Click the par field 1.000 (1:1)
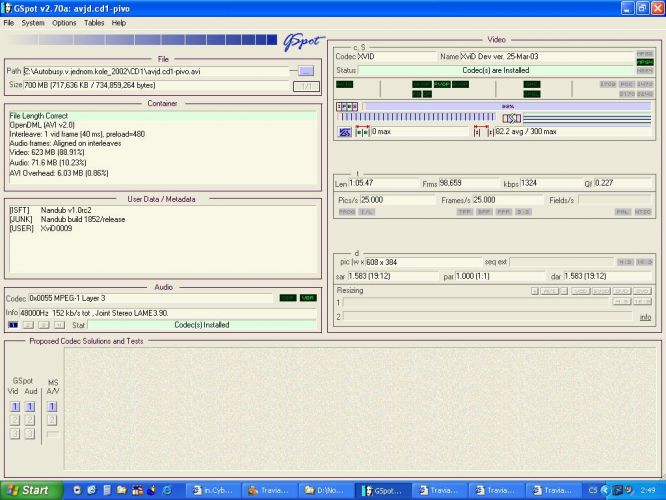 500,276
